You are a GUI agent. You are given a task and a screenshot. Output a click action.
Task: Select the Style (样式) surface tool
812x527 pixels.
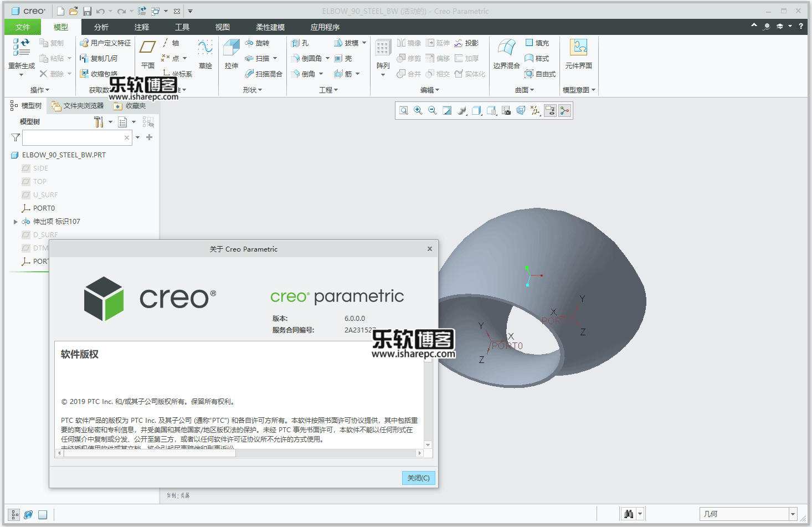tap(537, 58)
